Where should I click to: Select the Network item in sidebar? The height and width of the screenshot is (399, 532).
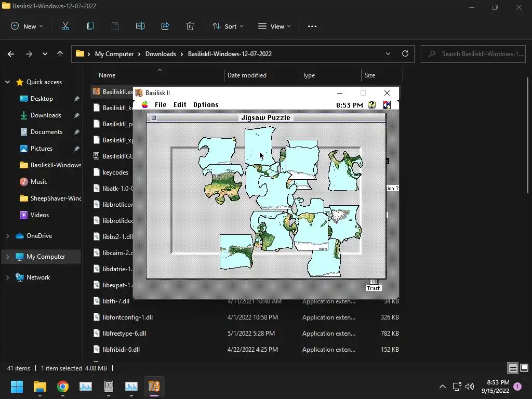pyautogui.click(x=38, y=277)
